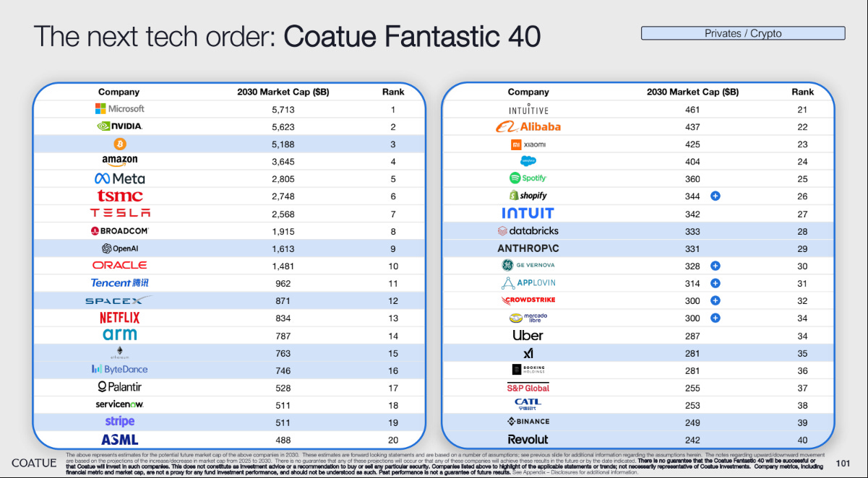Select the Binance logo
The image size is (868, 478).
[x=528, y=422]
